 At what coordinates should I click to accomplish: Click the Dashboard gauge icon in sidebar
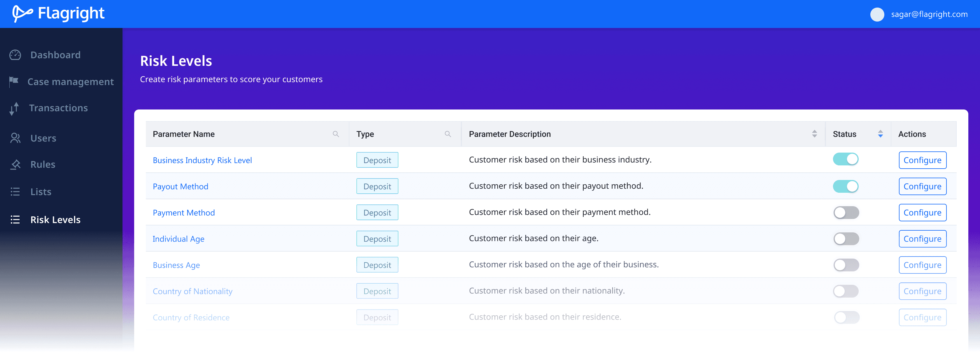point(15,55)
